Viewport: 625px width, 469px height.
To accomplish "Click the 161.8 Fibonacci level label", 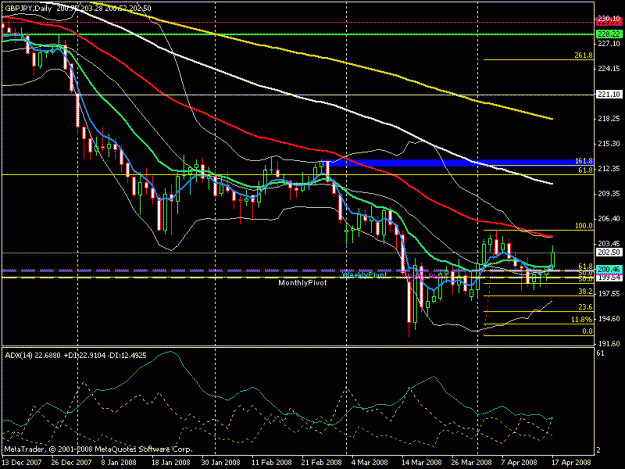I will [x=584, y=161].
